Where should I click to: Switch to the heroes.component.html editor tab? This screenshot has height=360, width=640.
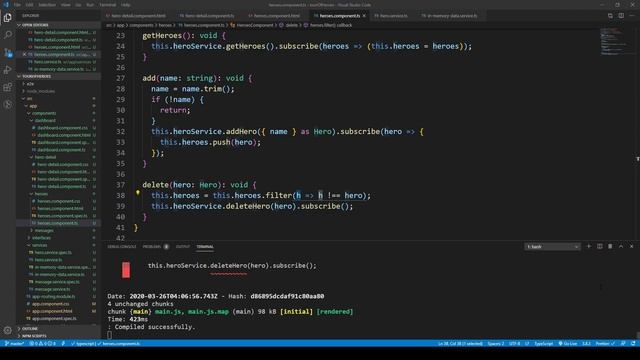tap(277, 16)
